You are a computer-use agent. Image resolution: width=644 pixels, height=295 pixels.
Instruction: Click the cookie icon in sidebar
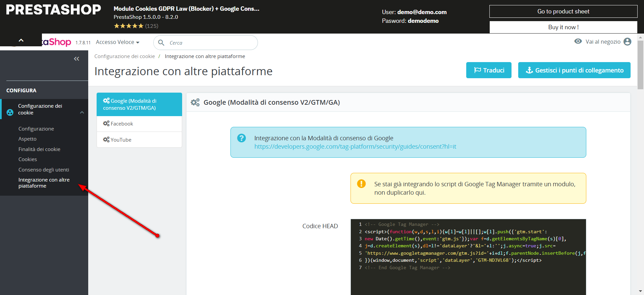[x=10, y=112]
